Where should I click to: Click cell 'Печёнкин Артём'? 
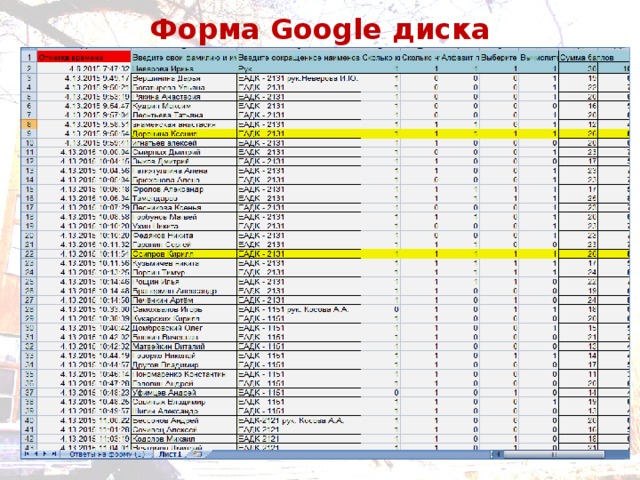pyautogui.click(x=184, y=300)
